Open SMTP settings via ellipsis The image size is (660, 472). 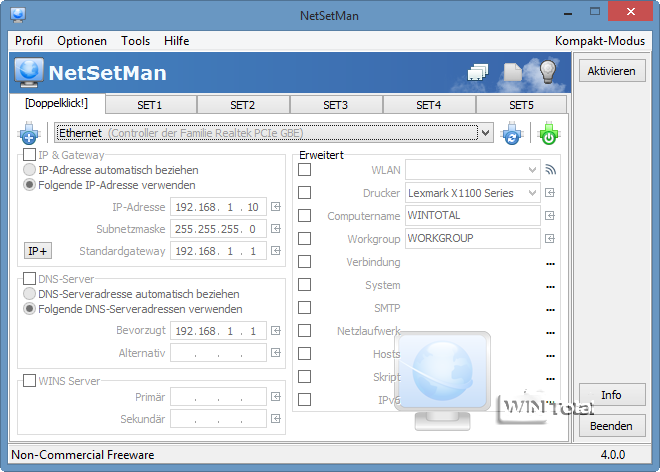(550, 310)
